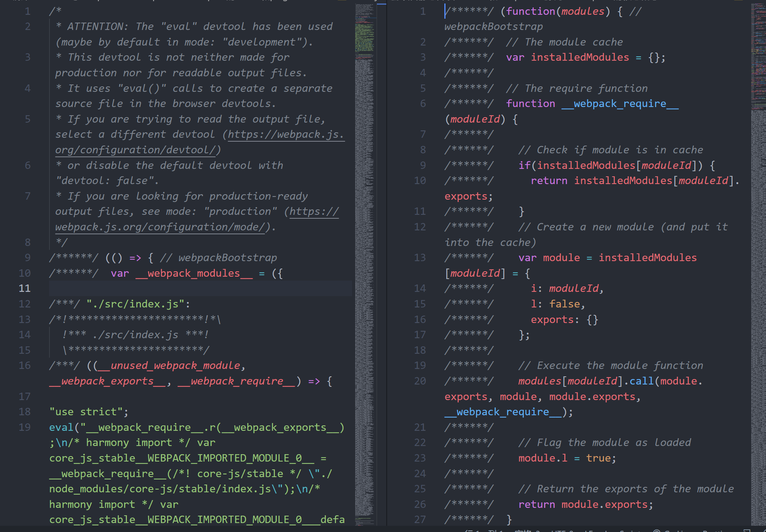Click the "module.l = true" statement on line 23
766x532 pixels.
point(567,458)
